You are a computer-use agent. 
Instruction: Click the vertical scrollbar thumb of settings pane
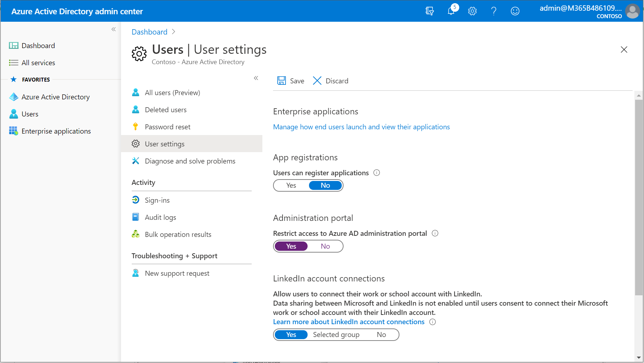point(639,197)
